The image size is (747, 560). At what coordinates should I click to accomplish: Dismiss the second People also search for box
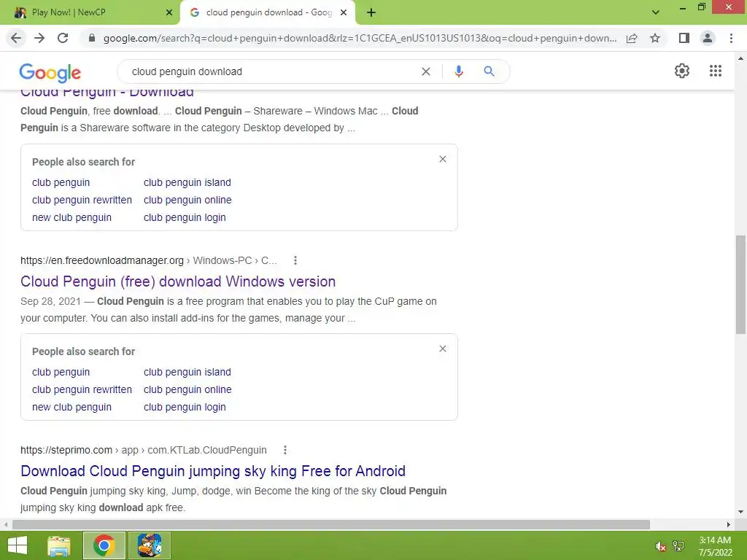click(443, 349)
